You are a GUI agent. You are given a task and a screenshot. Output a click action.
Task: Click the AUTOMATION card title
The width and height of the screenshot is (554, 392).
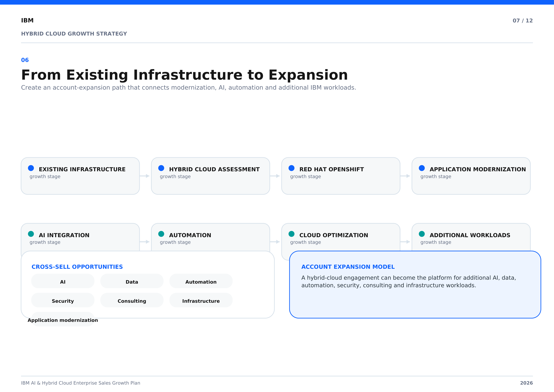tap(190, 235)
